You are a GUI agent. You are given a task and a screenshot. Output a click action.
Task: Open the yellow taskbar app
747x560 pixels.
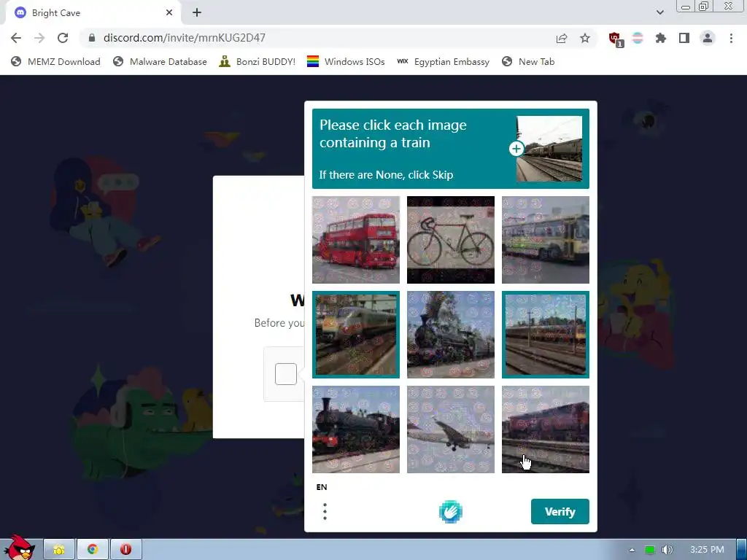tap(59, 550)
